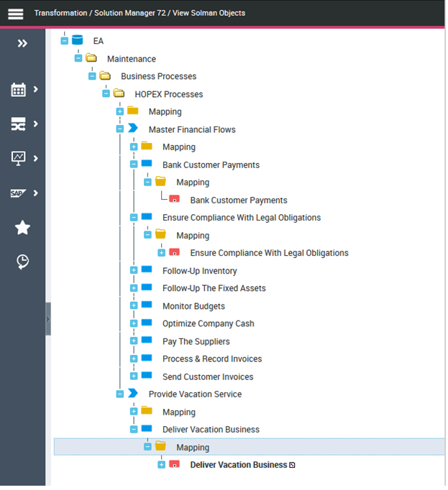This screenshot has width=448, height=490.
Task: Select Process & Record Invoices item
Action: (211, 359)
